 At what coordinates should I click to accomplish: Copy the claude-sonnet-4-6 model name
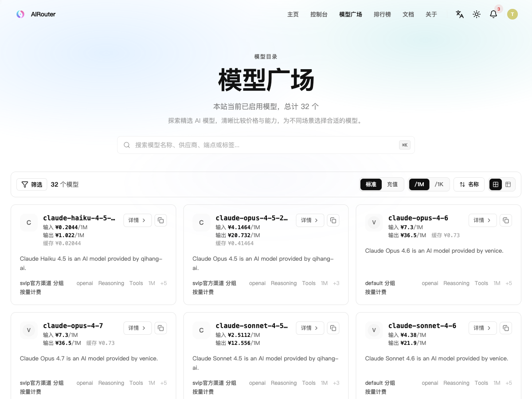click(506, 328)
